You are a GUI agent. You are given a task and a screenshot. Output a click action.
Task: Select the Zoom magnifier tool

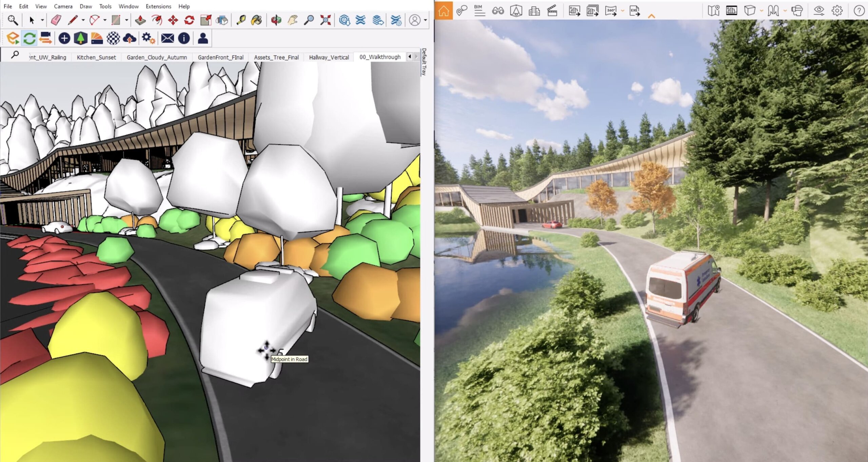tap(309, 20)
